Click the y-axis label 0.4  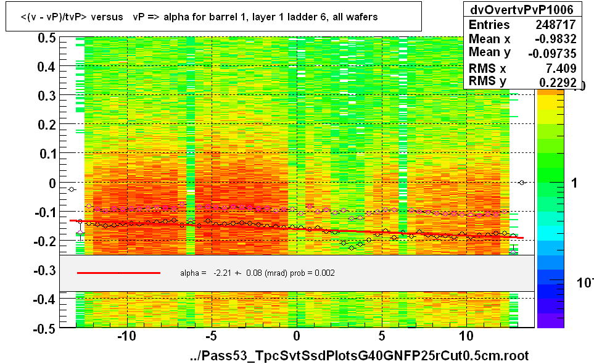(x=47, y=67)
